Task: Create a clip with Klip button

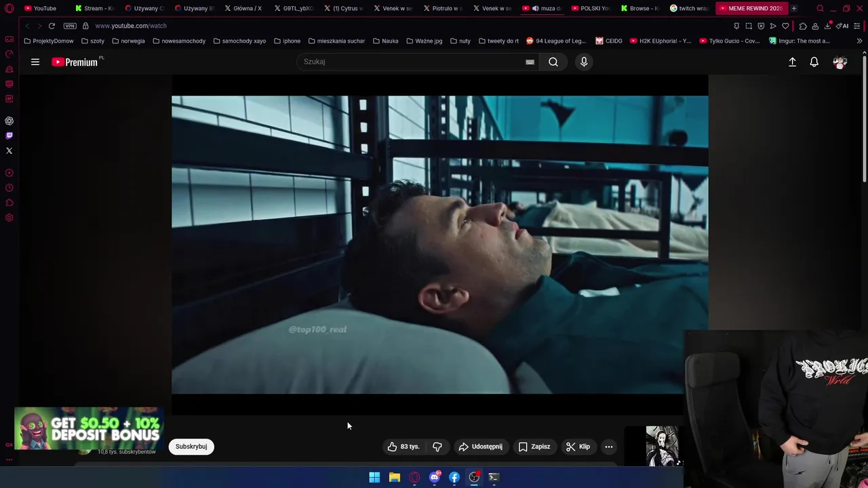Action: 578,447
